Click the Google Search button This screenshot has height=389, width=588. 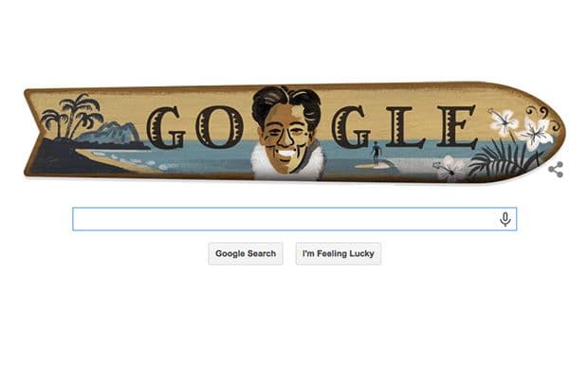[246, 253]
